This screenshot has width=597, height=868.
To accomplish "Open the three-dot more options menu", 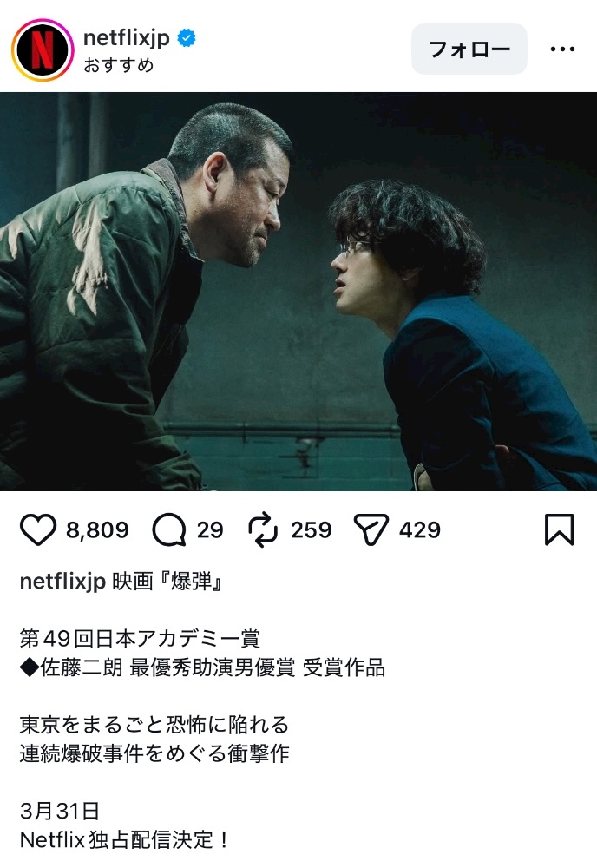I will click(x=562, y=49).
